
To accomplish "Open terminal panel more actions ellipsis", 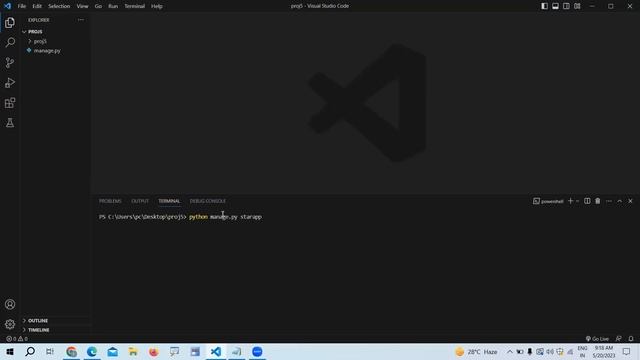I will coord(609,201).
